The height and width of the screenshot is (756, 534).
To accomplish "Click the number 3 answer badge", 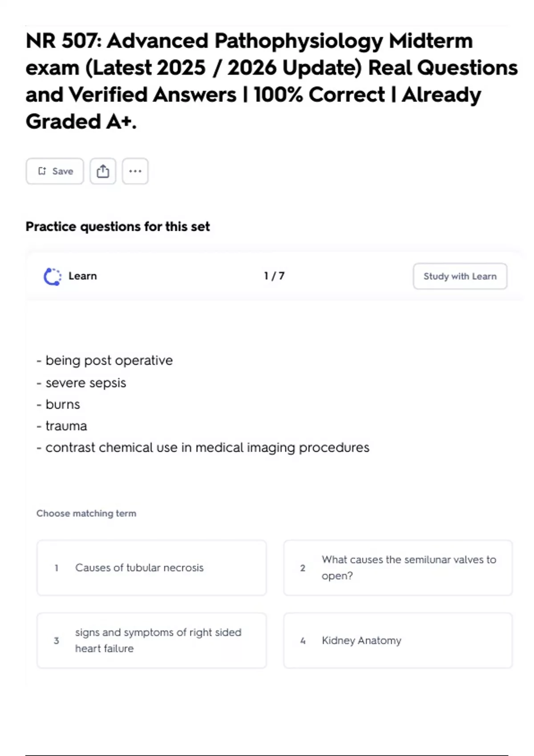I will tap(57, 641).
